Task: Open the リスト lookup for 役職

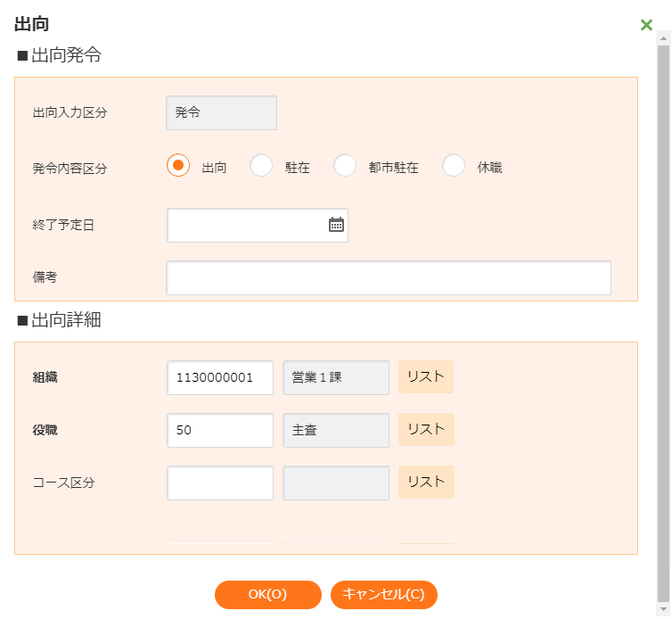Action: click(426, 430)
